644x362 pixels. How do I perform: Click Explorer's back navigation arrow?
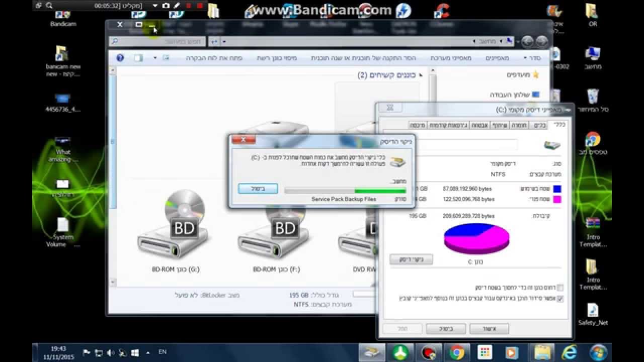[541, 42]
